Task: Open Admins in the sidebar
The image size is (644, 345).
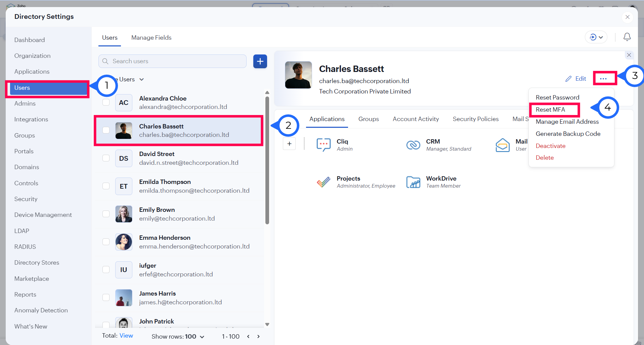Action: tap(25, 104)
